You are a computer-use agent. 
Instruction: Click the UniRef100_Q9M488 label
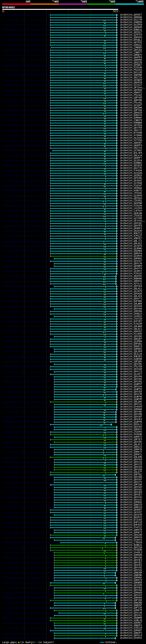tap(131, 555)
